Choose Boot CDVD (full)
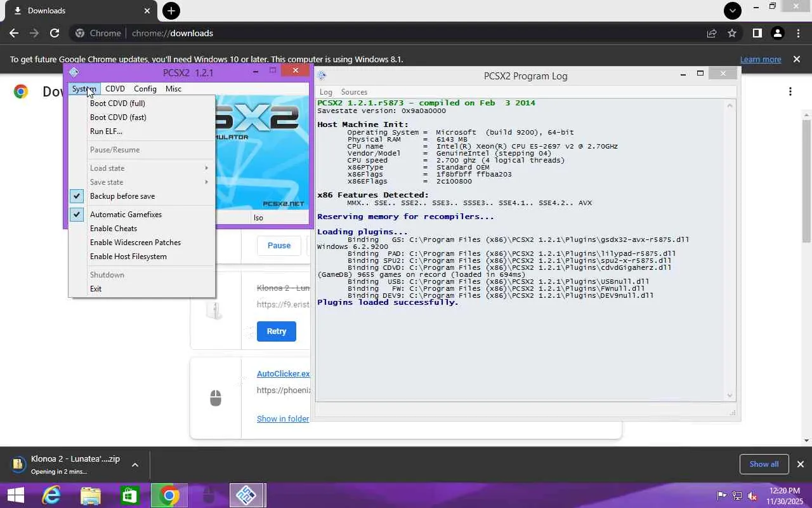812x508 pixels. pyautogui.click(x=142, y=104)
